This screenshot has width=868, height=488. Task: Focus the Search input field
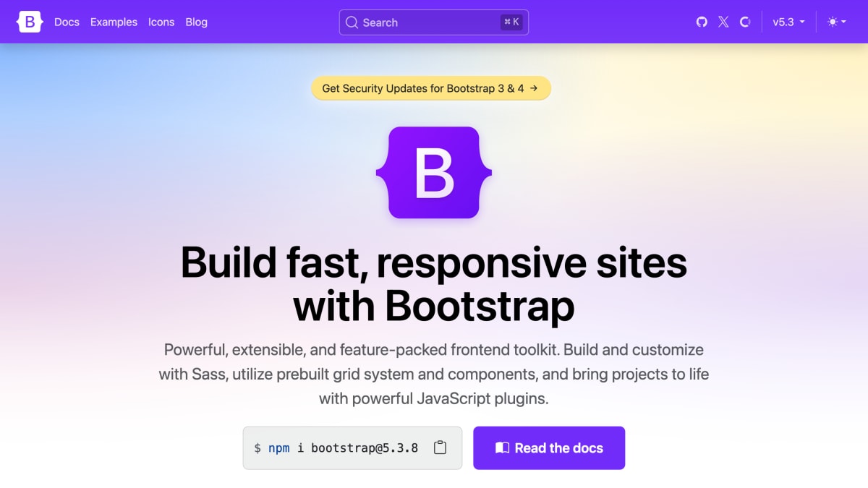[434, 22]
